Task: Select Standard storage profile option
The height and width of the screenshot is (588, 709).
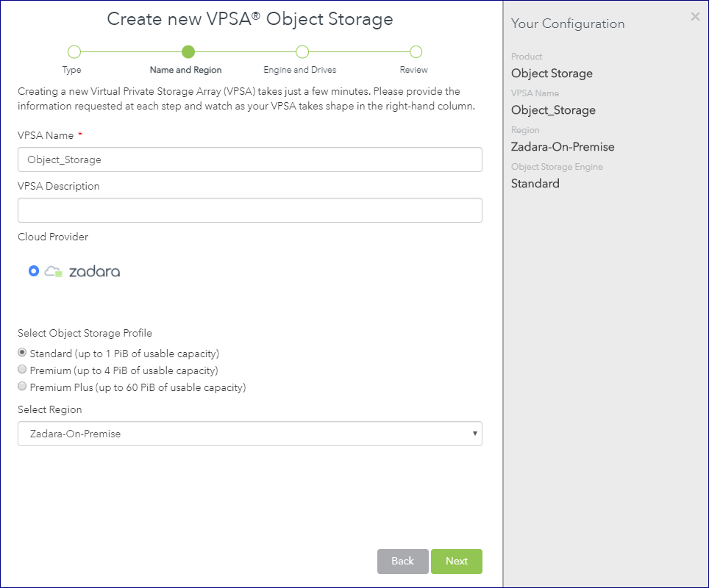Action: 22,352
